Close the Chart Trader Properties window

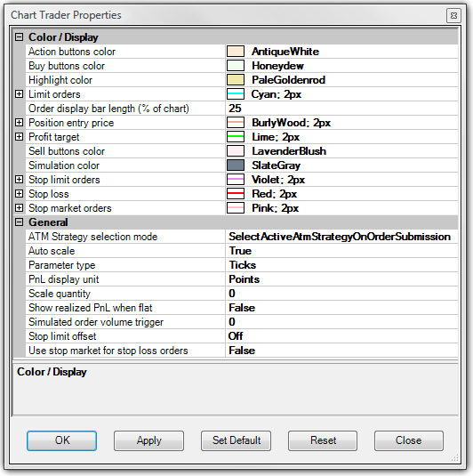[x=454, y=15]
